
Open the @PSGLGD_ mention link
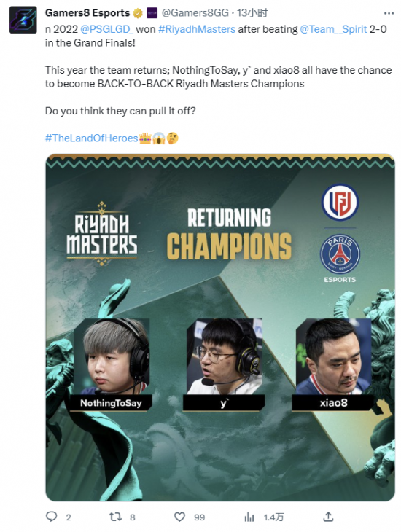pos(107,29)
